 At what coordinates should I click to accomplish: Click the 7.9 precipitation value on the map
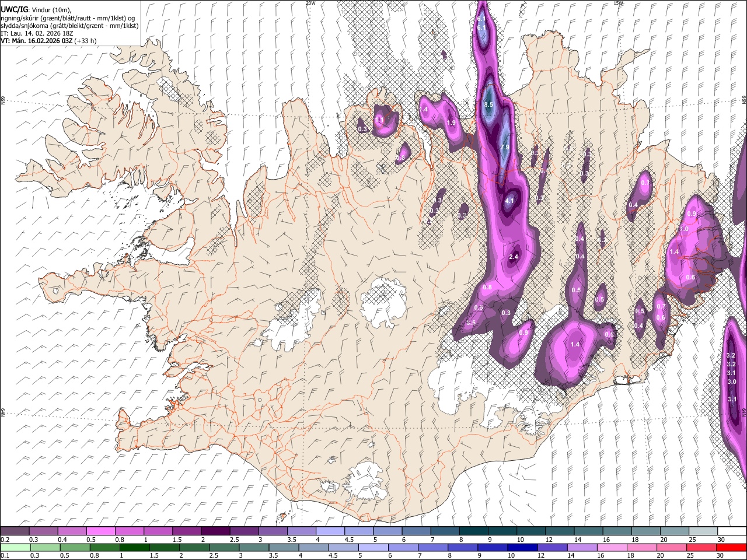pyautogui.click(x=505, y=147)
